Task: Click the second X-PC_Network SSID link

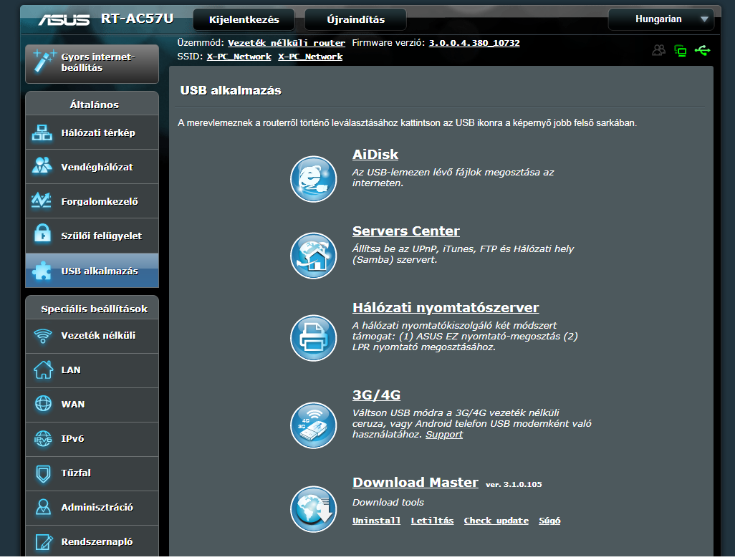Action: tap(310, 57)
